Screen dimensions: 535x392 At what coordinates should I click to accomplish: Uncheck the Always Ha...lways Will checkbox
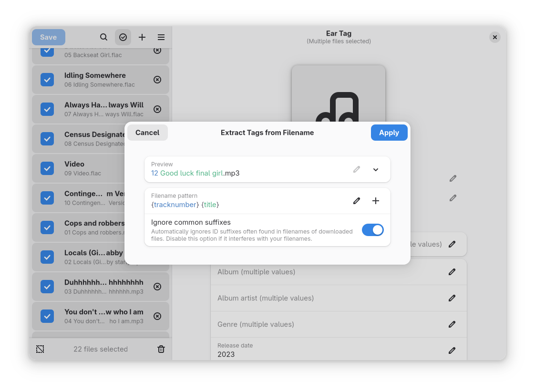click(47, 109)
